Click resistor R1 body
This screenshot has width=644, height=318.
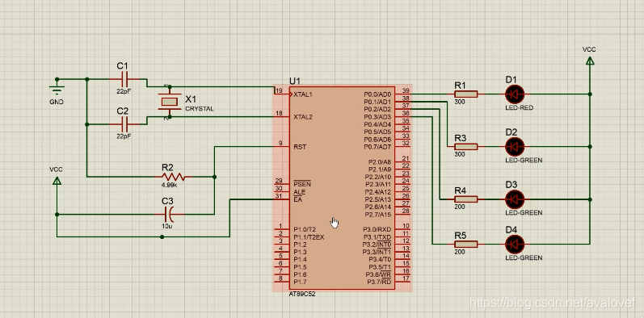pos(465,94)
